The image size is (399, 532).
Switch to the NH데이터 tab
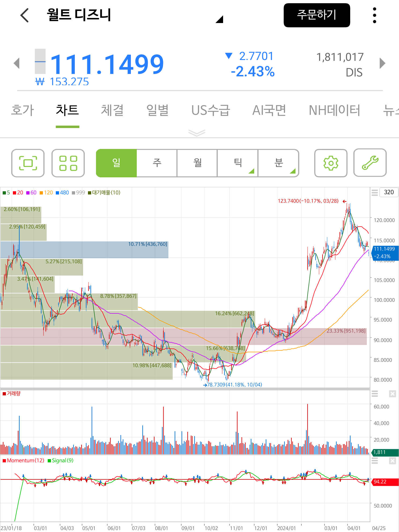pyautogui.click(x=334, y=110)
